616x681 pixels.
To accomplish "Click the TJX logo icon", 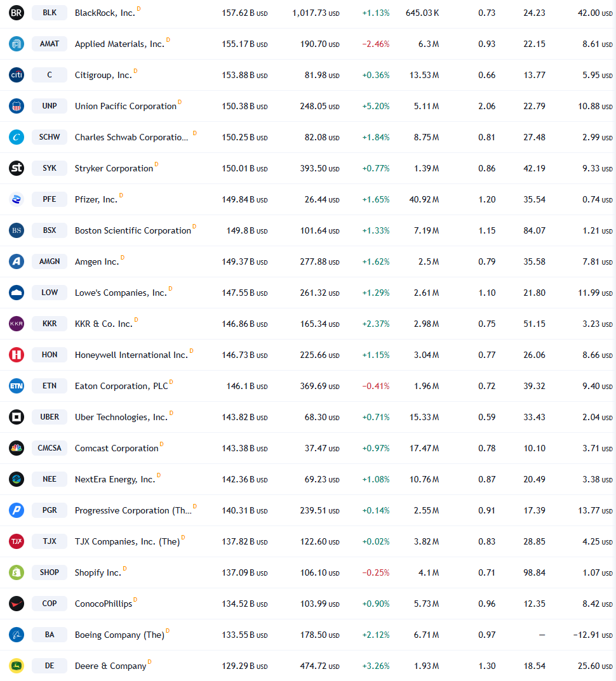I will pyautogui.click(x=17, y=541).
